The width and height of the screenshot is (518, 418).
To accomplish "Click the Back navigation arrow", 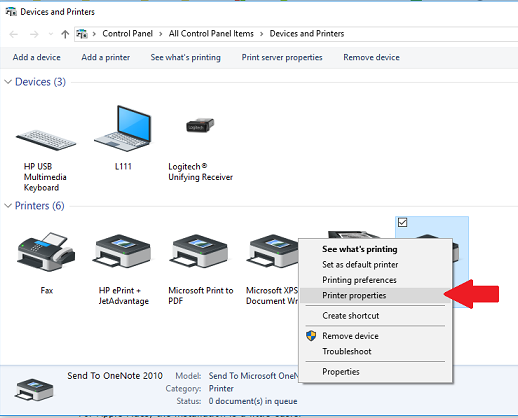I will click(x=14, y=34).
